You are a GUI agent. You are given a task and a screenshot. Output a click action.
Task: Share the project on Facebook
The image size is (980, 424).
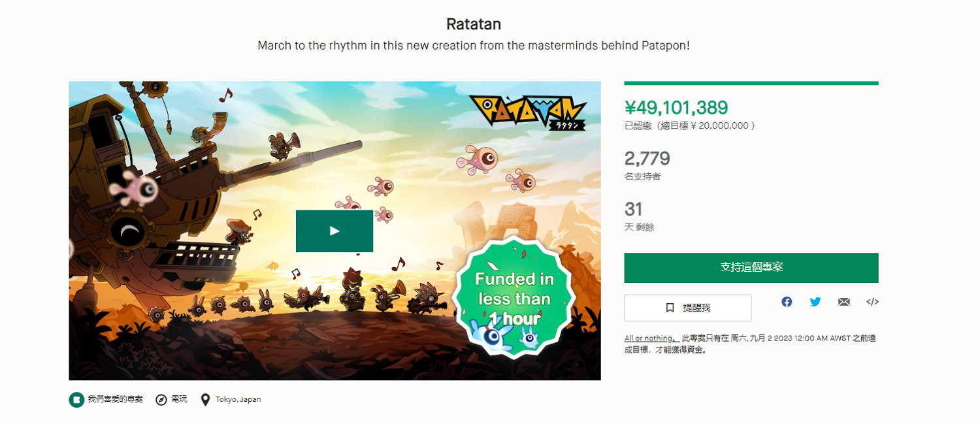(786, 302)
